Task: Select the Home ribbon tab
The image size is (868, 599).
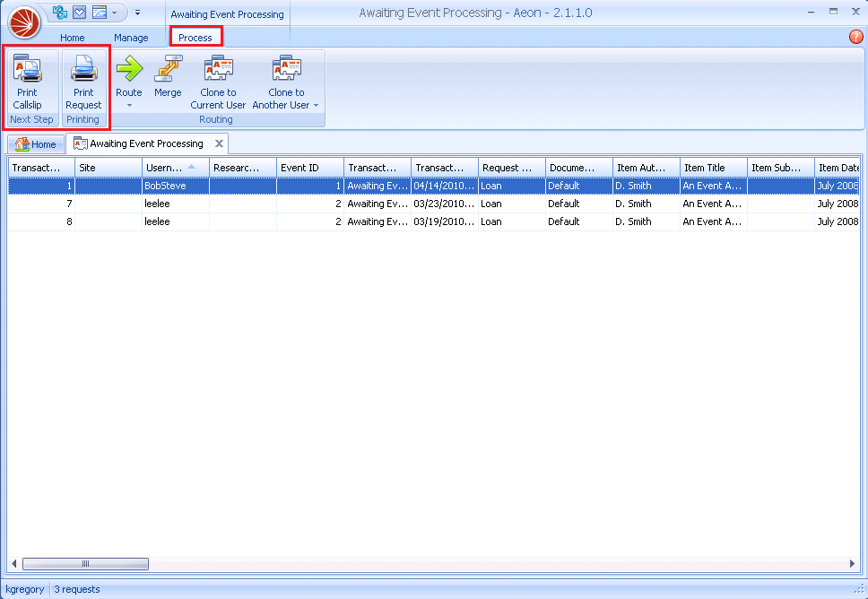Action: (72, 38)
